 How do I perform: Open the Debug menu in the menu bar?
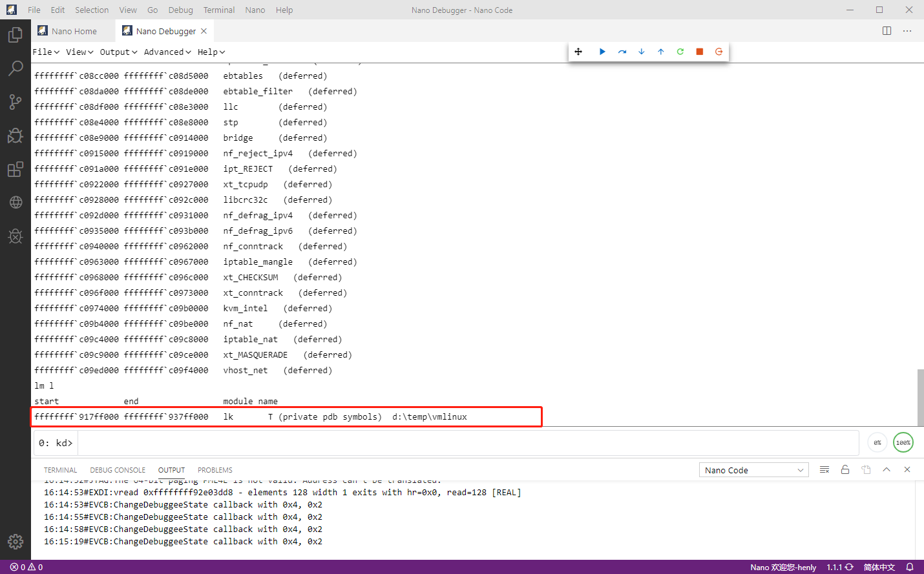[x=180, y=9]
